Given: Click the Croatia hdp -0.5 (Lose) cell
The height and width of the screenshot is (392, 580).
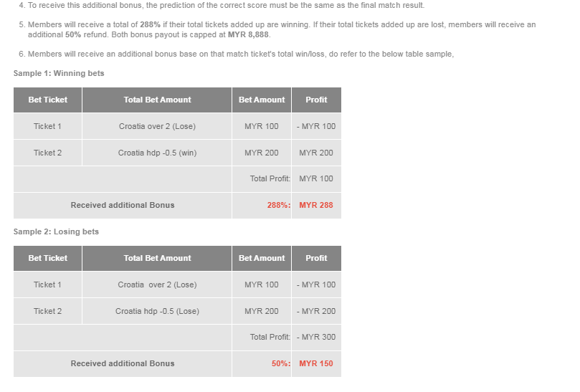Looking at the screenshot, I should coord(157,311).
